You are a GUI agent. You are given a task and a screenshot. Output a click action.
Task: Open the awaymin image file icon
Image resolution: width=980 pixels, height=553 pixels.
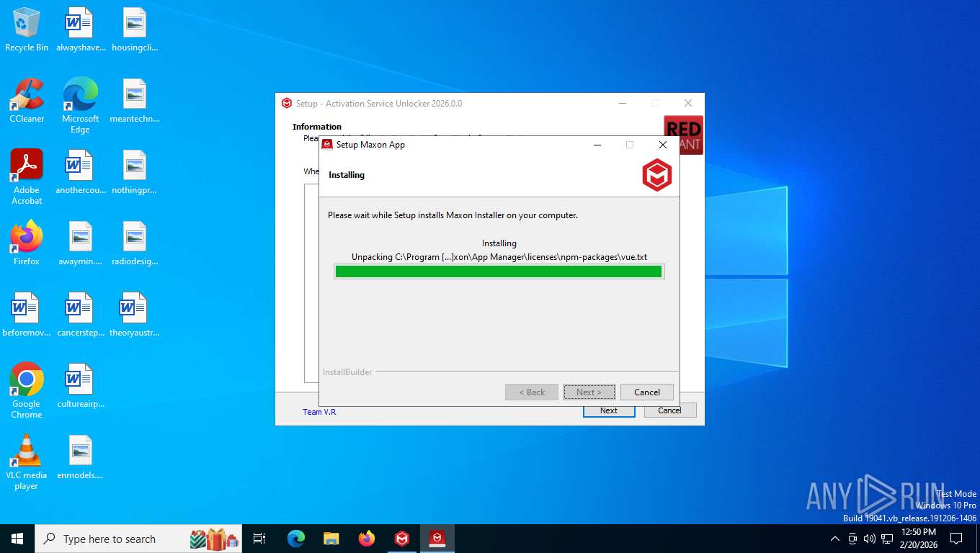80,243
